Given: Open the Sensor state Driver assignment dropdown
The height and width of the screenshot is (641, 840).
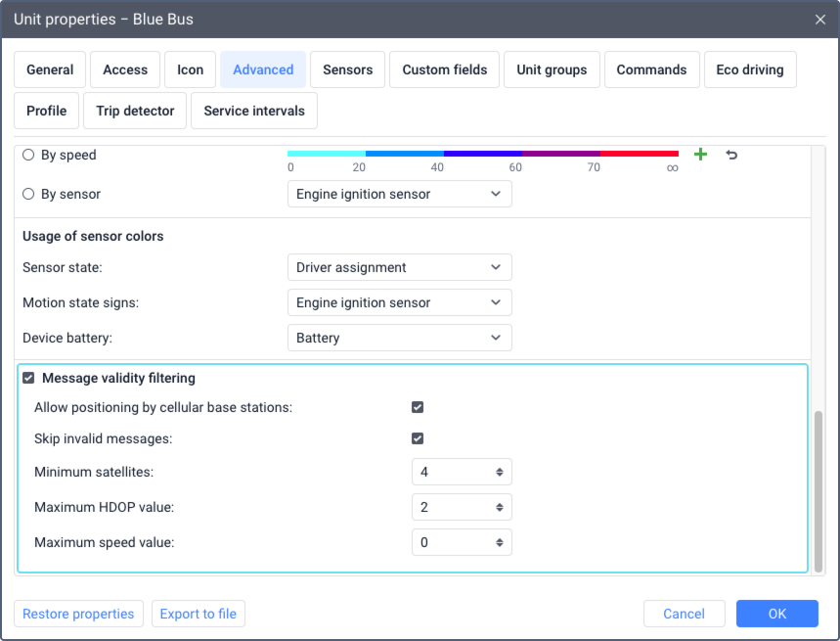Looking at the screenshot, I should tap(400, 267).
